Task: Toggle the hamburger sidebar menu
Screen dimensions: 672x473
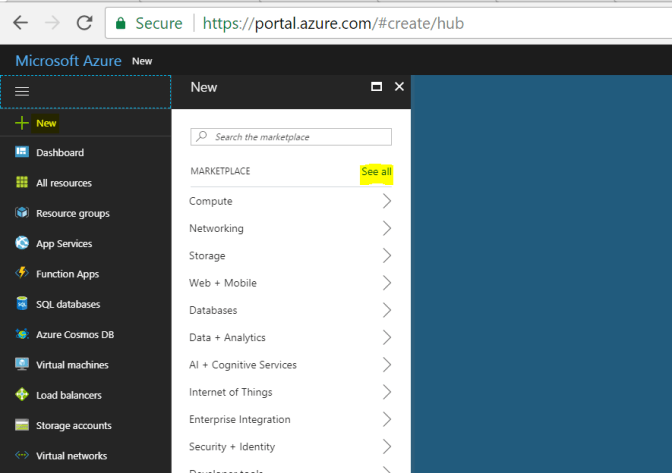Action: coord(21,91)
